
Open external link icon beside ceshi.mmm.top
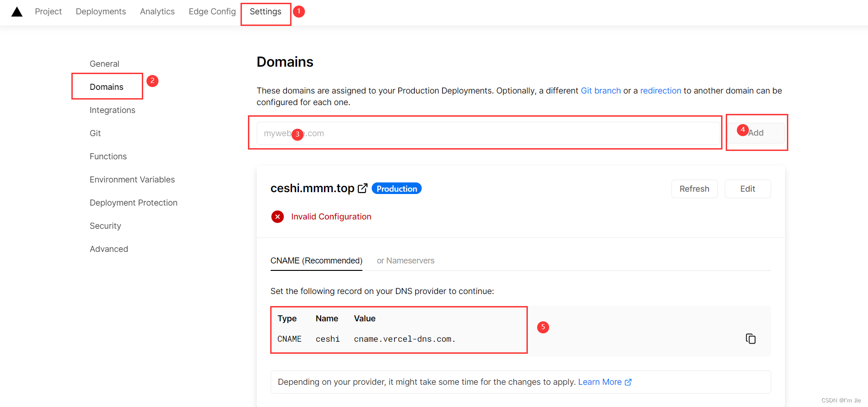[x=362, y=188]
